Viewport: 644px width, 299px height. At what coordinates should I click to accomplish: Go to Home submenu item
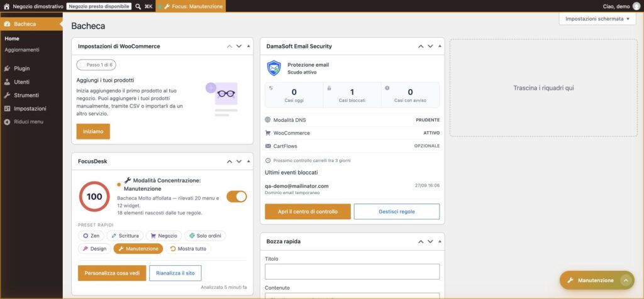click(12, 38)
